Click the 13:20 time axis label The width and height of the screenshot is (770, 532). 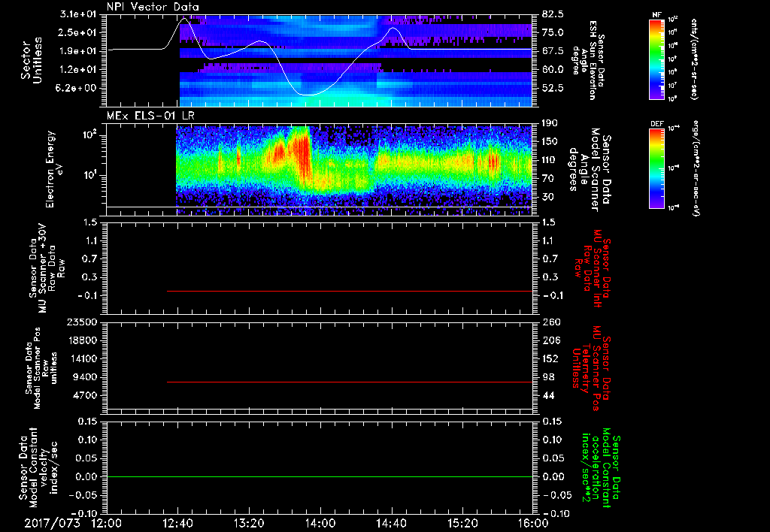[x=249, y=523]
